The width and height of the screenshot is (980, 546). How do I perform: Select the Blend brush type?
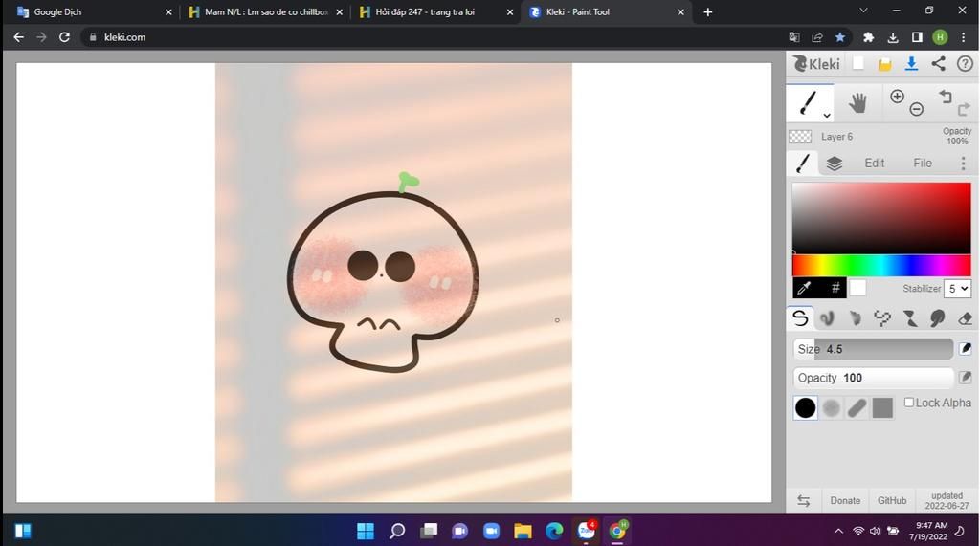[x=827, y=318]
